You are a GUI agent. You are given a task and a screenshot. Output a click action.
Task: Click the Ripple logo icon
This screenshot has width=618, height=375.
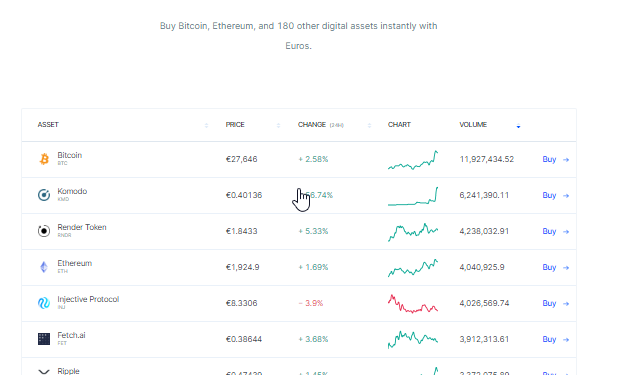(x=44, y=371)
